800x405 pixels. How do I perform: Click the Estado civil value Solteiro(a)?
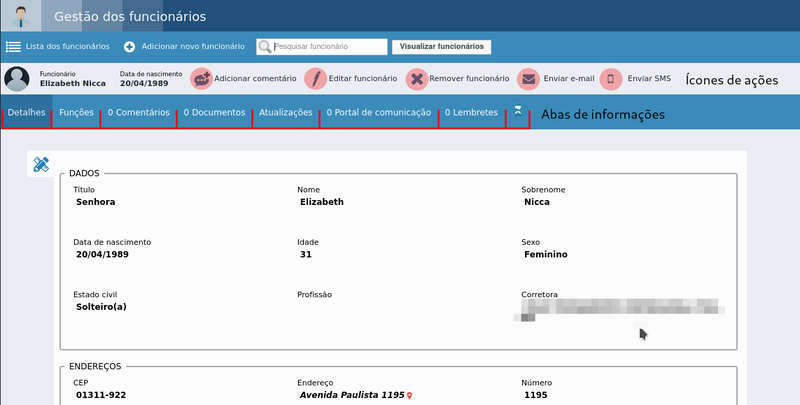click(x=101, y=307)
